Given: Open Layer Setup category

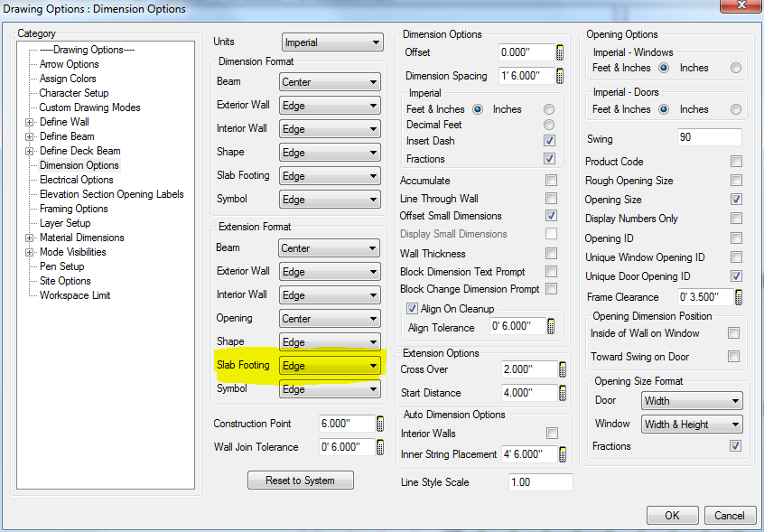Looking at the screenshot, I should [65, 223].
